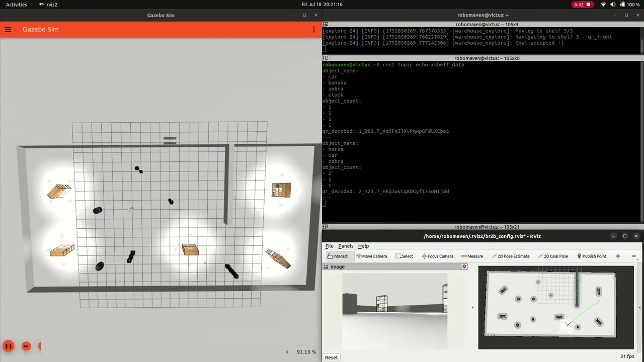
Task: Pause the Gazebo simulation
Action: click(x=8, y=346)
